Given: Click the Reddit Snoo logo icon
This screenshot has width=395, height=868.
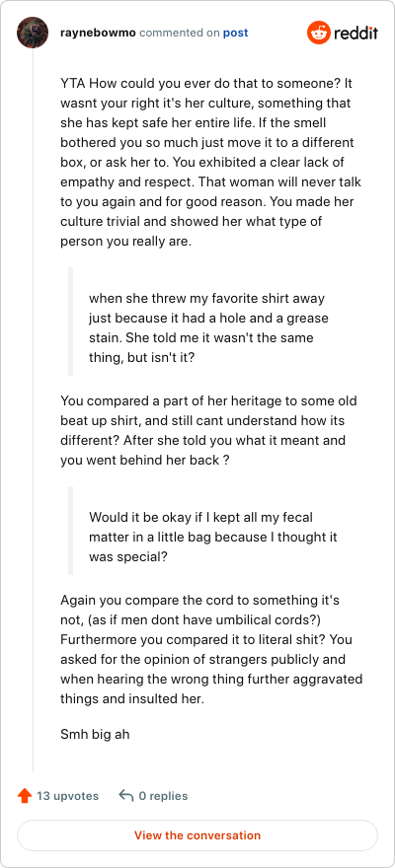Looking at the screenshot, I should pos(319,34).
